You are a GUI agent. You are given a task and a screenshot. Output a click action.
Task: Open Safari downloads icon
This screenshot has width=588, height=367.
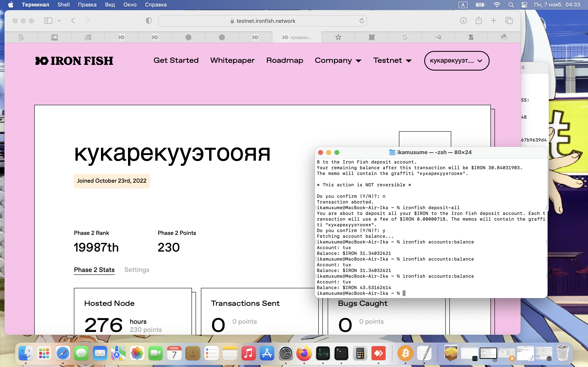tap(463, 21)
